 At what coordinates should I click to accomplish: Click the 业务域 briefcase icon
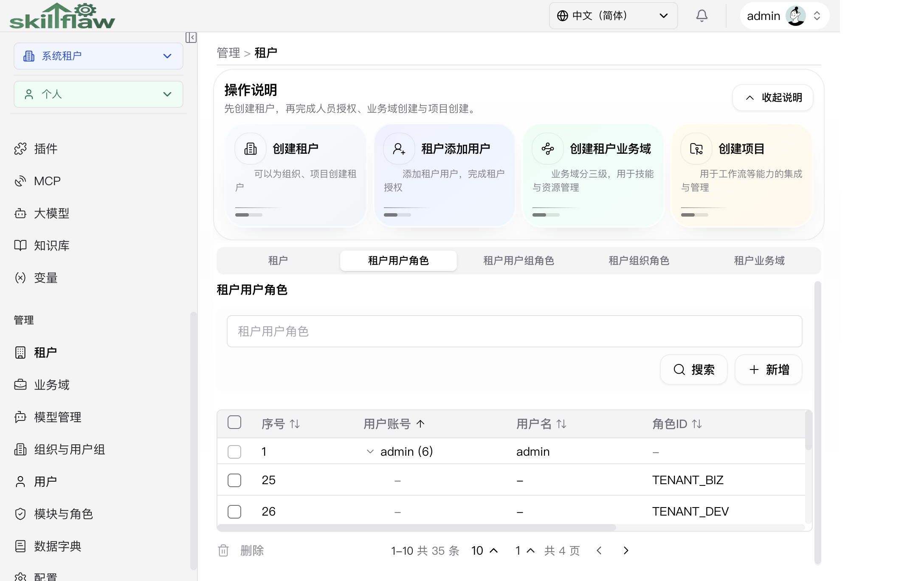[x=20, y=385]
